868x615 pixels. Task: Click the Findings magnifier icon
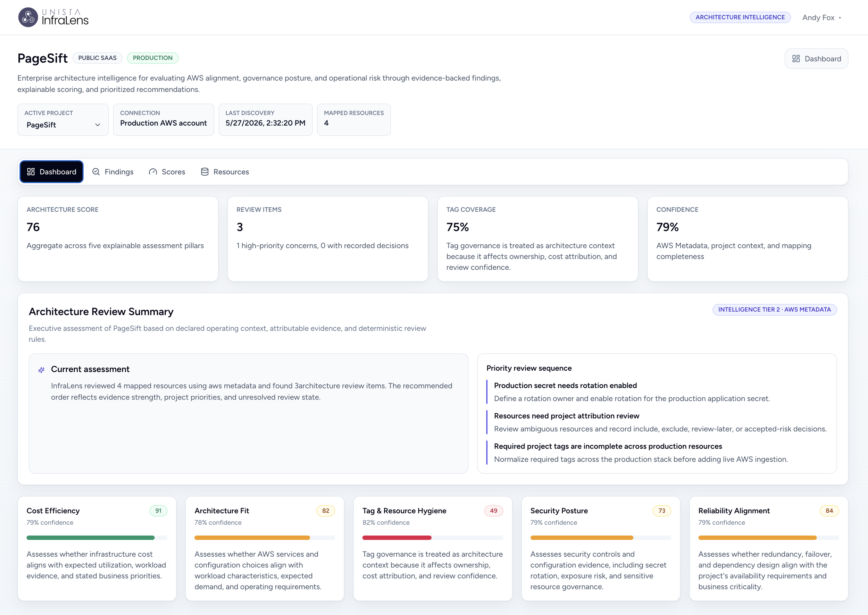click(x=96, y=172)
